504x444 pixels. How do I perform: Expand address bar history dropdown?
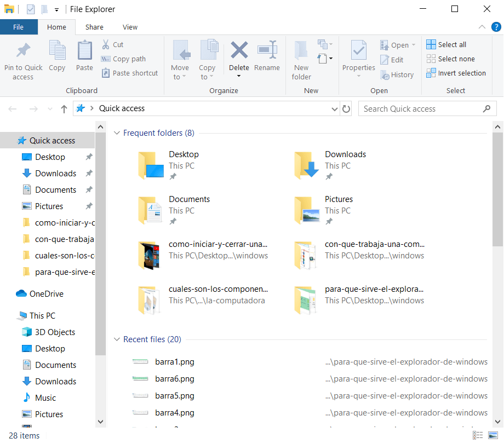click(335, 109)
